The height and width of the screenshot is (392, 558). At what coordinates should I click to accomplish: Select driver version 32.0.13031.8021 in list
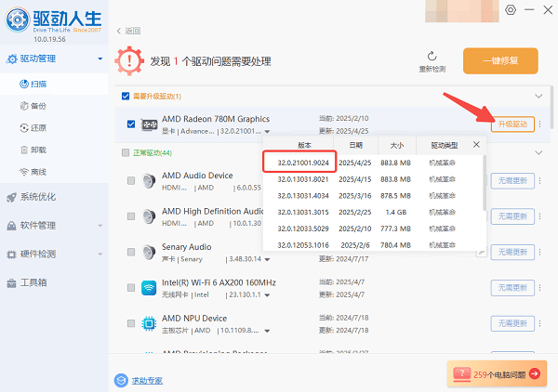click(x=302, y=178)
